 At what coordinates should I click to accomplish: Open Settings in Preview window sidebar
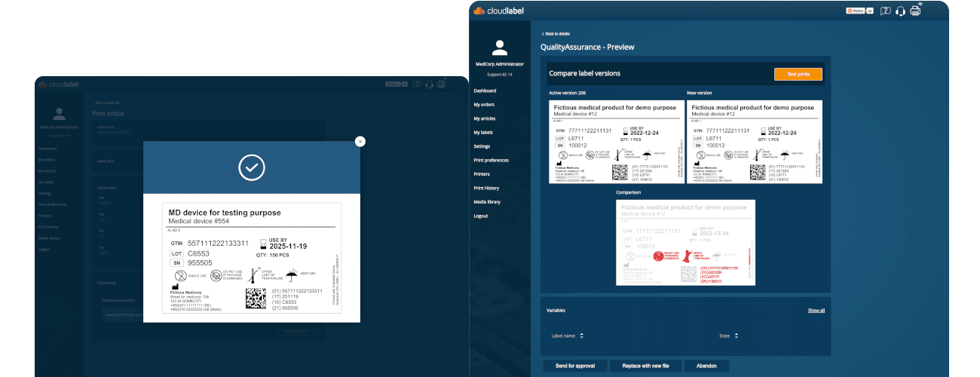pyautogui.click(x=482, y=146)
